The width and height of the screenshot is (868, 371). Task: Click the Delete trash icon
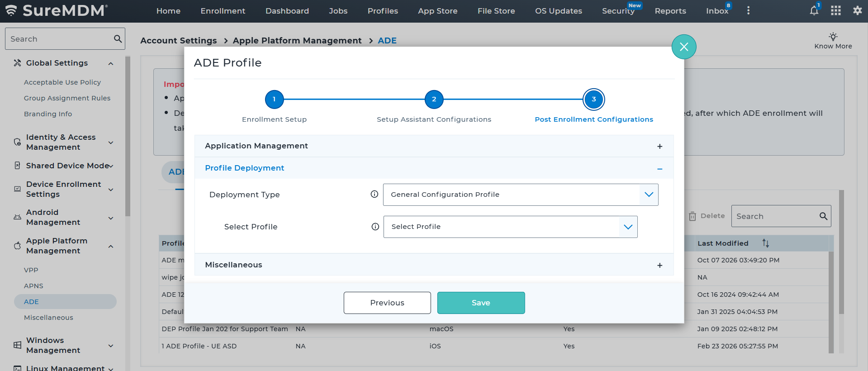coord(693,216)
